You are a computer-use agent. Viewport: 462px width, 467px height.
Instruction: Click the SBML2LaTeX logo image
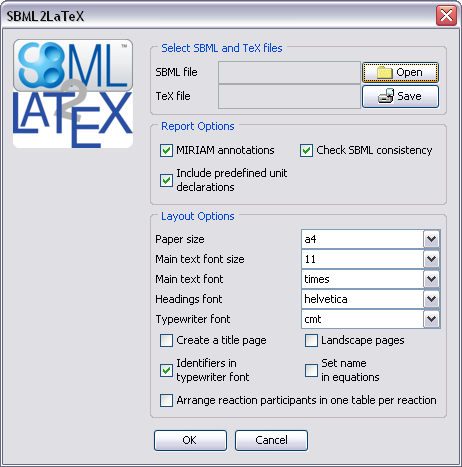(x=73, y=94)
